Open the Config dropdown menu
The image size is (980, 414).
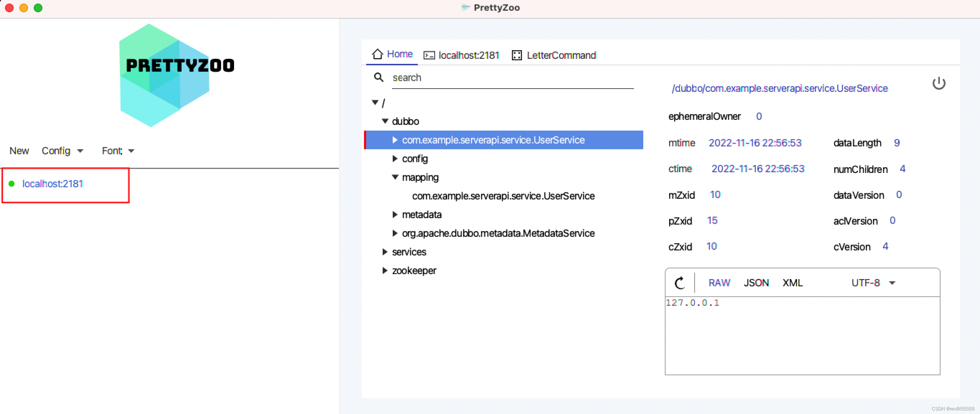point(62,150)
